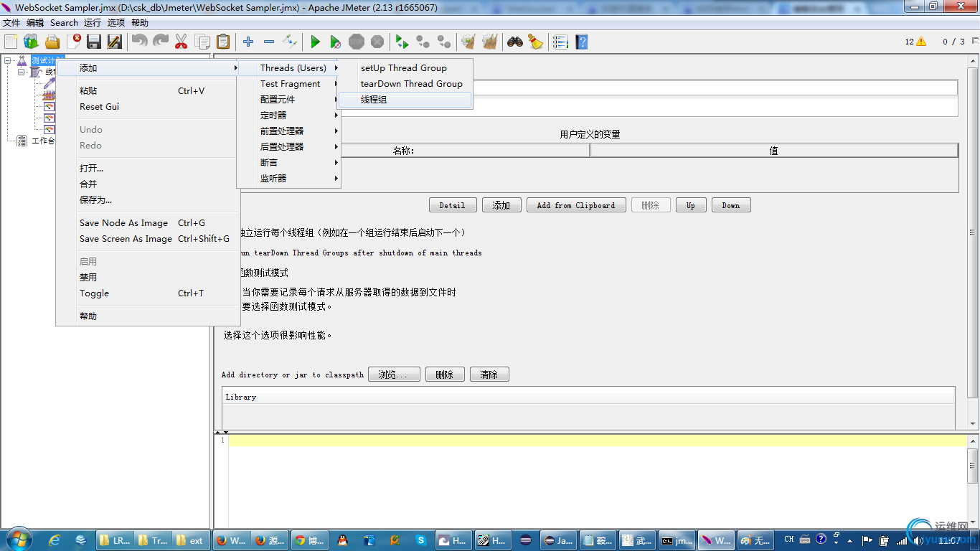Click the Add from Clipboard button

point(576,205)
